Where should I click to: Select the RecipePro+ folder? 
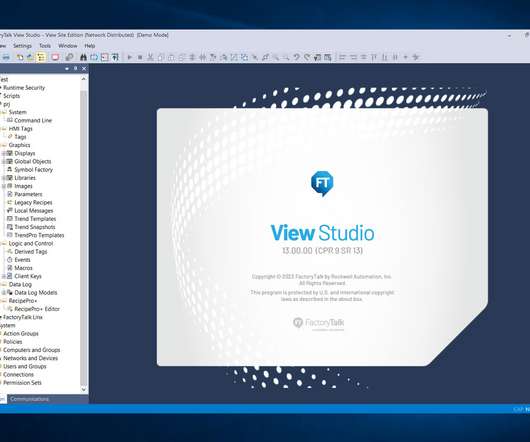point(23,301)
